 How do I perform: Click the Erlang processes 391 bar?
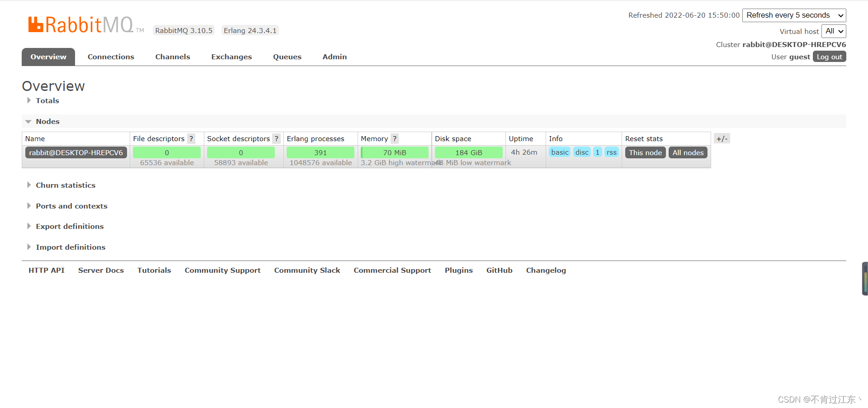[x=321, y=152]
